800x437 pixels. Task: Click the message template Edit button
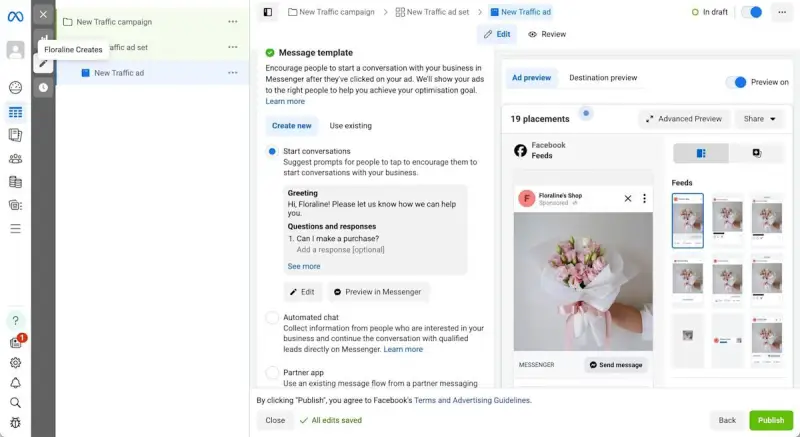[303, 292]
